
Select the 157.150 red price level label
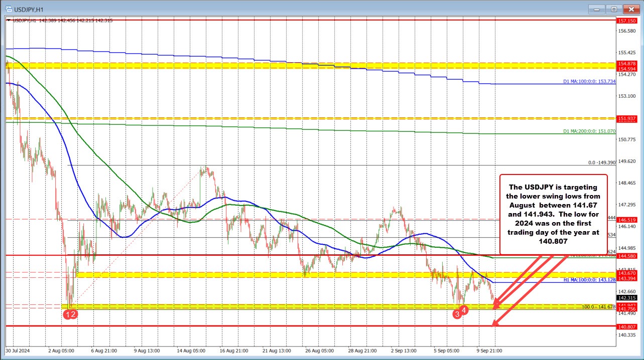626,21
